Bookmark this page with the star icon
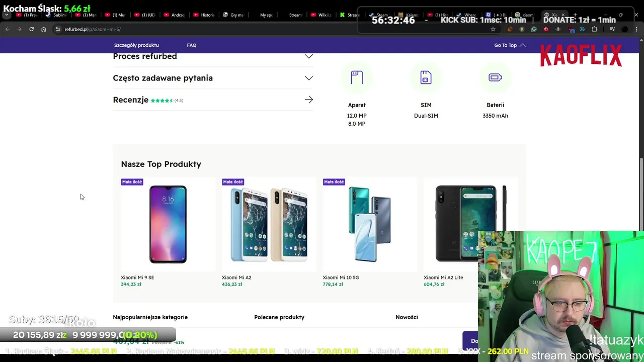 493,29
